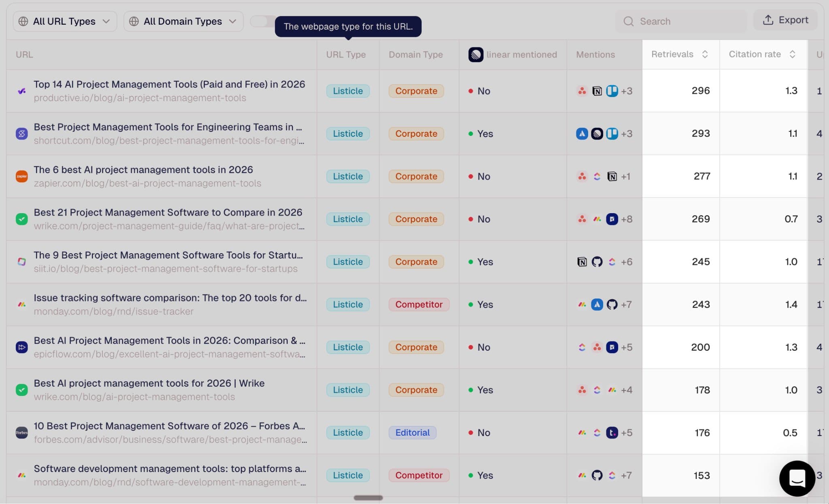The width and height of the screenshot is (829, 504).
Task: Click the Jira mention icon in shortcut.com row
Action: click(x=582, y=133)
